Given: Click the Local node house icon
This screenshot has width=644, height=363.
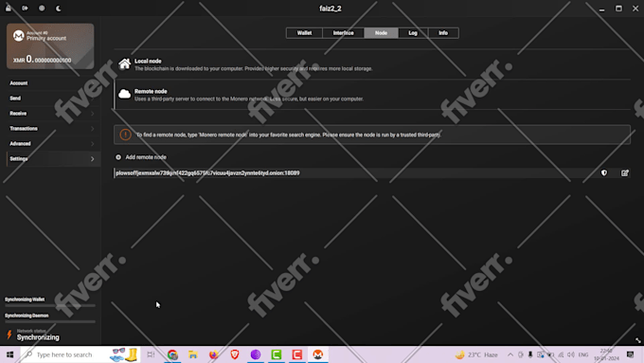Looking at the screenshot, I should 124,64.
